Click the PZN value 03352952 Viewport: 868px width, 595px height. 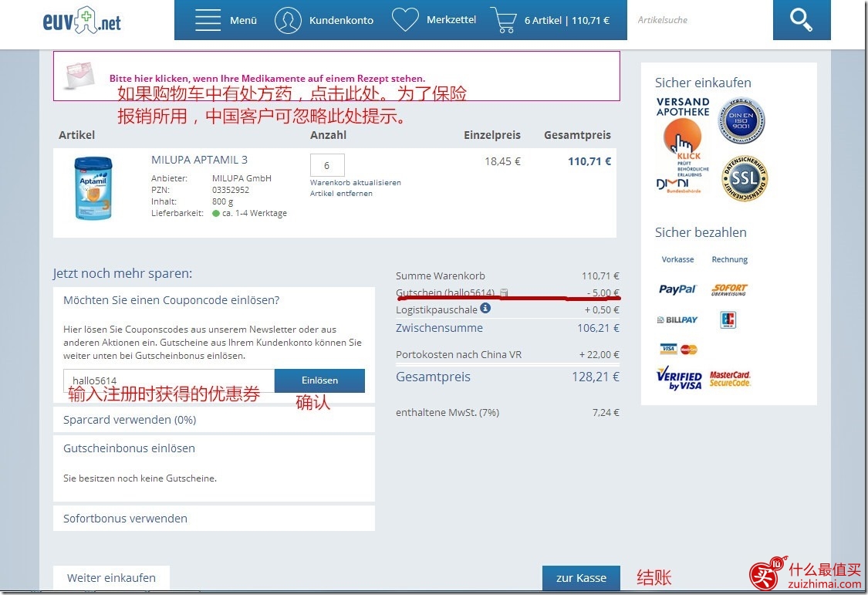pyautogui.click(x=230, y=190)
